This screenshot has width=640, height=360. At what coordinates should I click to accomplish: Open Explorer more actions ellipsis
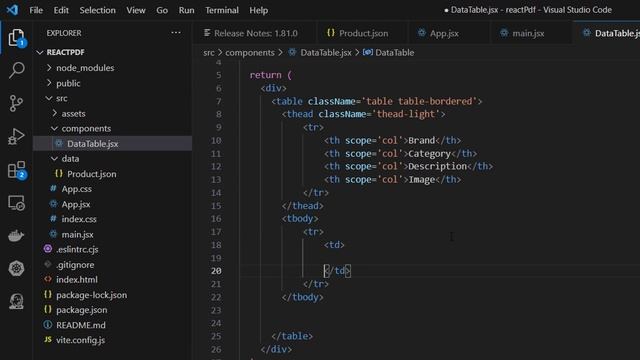point(176,33)
